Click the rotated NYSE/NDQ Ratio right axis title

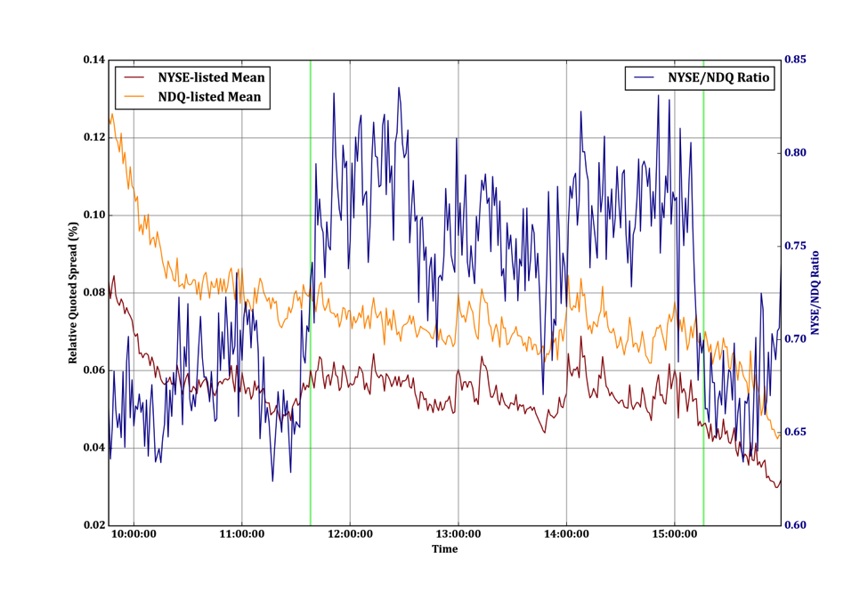(814, 293)
